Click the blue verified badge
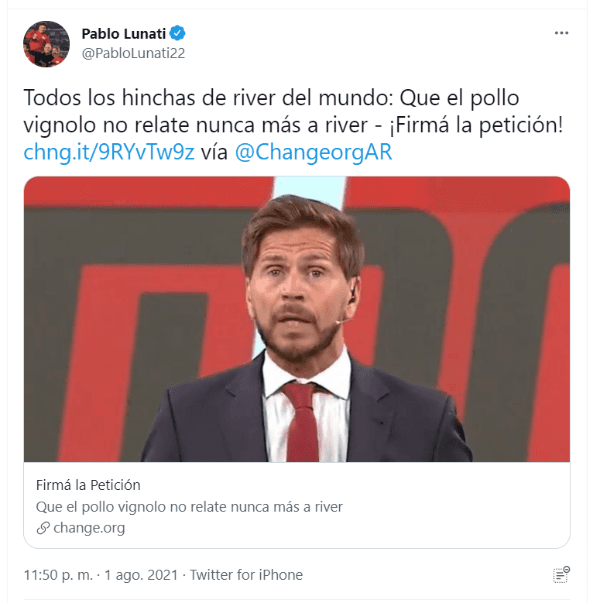The height and width of the screenshot is (603, 600). coord(177,33)
